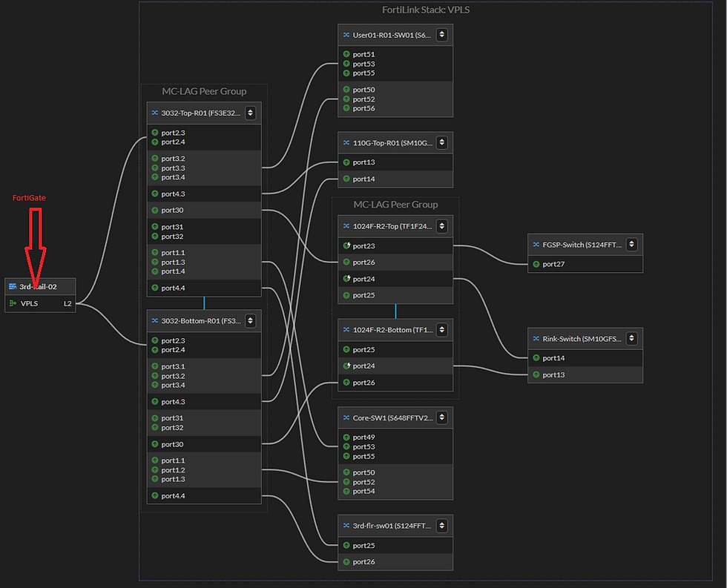Viewport: 727px width, 588px height.
Task: Select the Core-SW1 switch title
Action: (392, 417)
